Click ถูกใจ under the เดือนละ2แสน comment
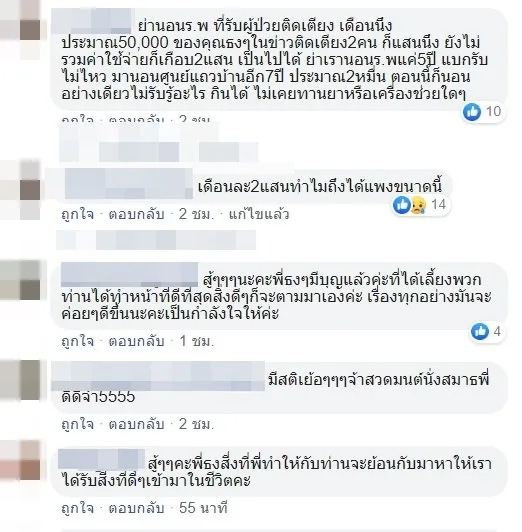This screenshot has height=532, width=522. pos(78,214)
